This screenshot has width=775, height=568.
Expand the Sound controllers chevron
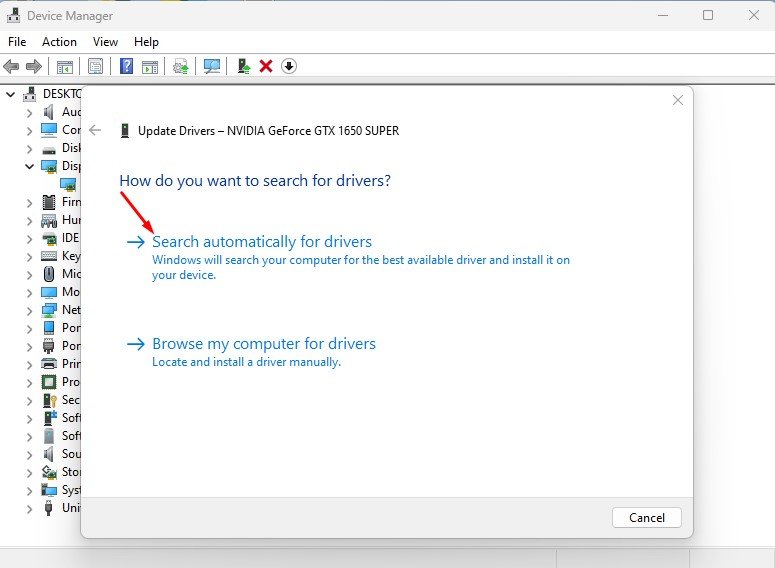click(x=29, y=455)
